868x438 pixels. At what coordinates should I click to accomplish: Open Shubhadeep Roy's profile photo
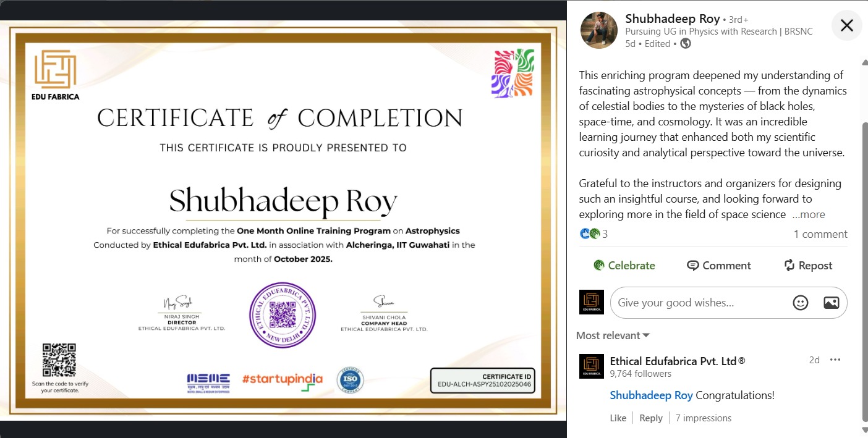click(599, 30)
